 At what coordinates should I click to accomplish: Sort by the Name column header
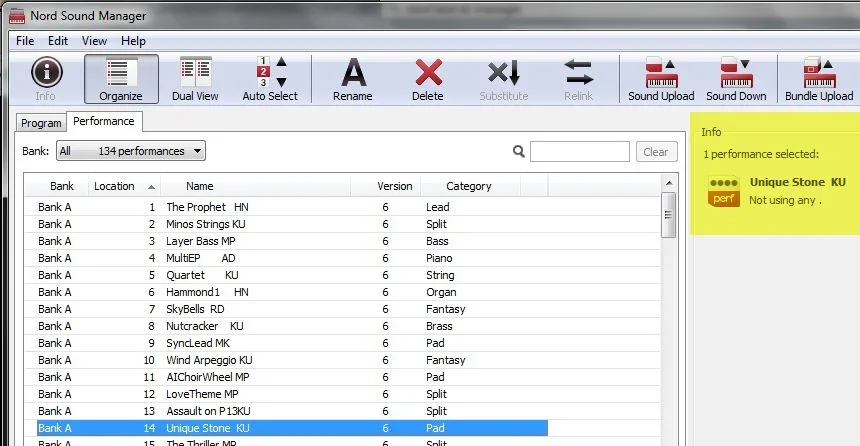click(256, 186)
